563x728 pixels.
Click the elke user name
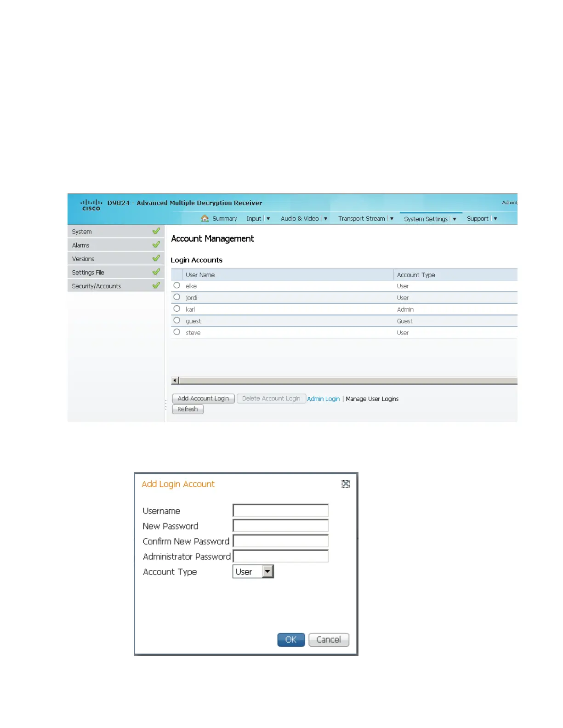191,286
